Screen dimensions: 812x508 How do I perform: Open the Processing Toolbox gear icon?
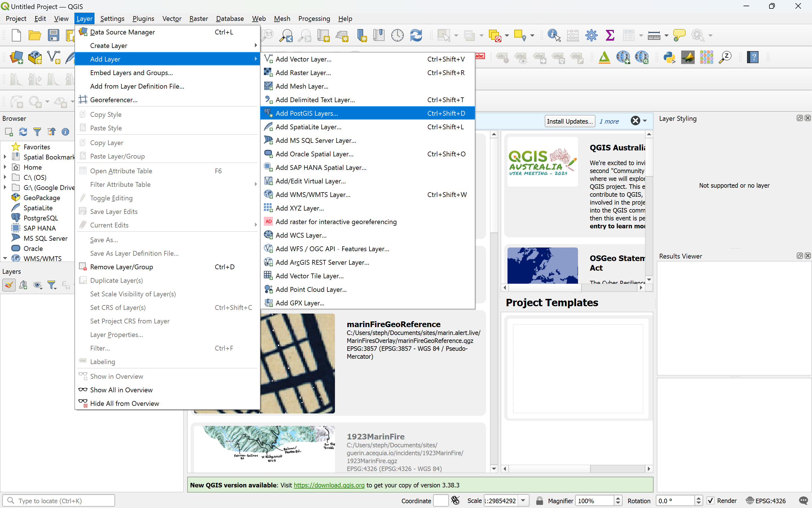[591, 35]
